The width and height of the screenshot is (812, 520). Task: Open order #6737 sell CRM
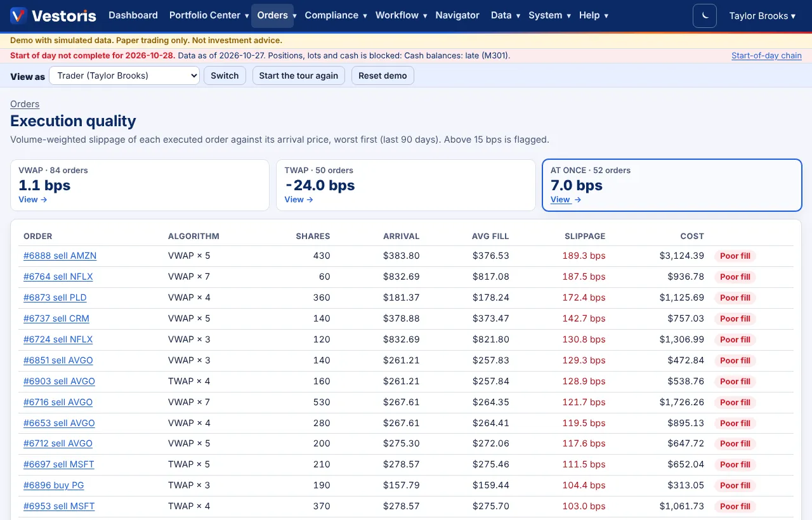[56, 318]
